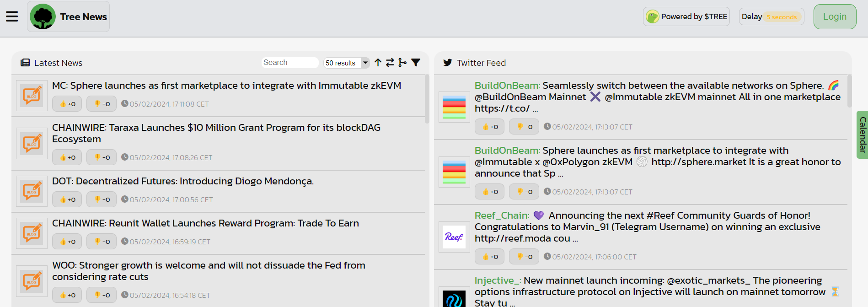
Task: Downvote the Reef_Chain tweet
Action: [x=524, y=257]
